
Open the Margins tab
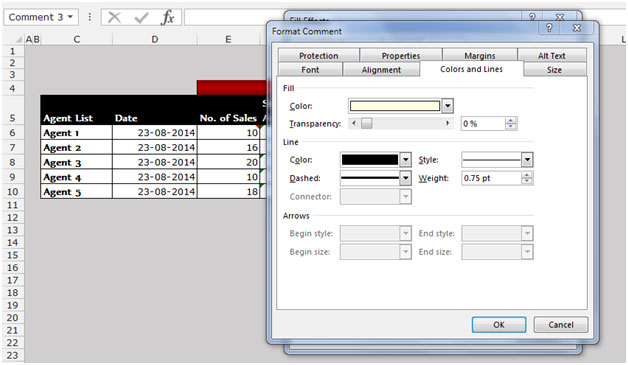click(x=480, y=56)
